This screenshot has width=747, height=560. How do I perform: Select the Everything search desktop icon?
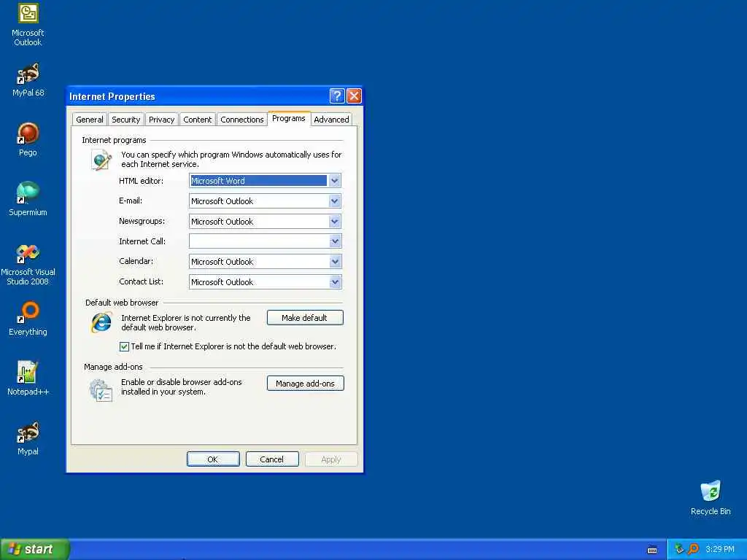point(28,319)
